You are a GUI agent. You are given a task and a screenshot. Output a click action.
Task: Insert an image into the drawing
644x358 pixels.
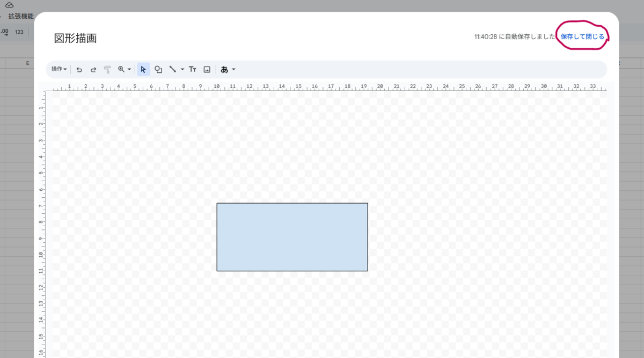(x=207, y=69)
